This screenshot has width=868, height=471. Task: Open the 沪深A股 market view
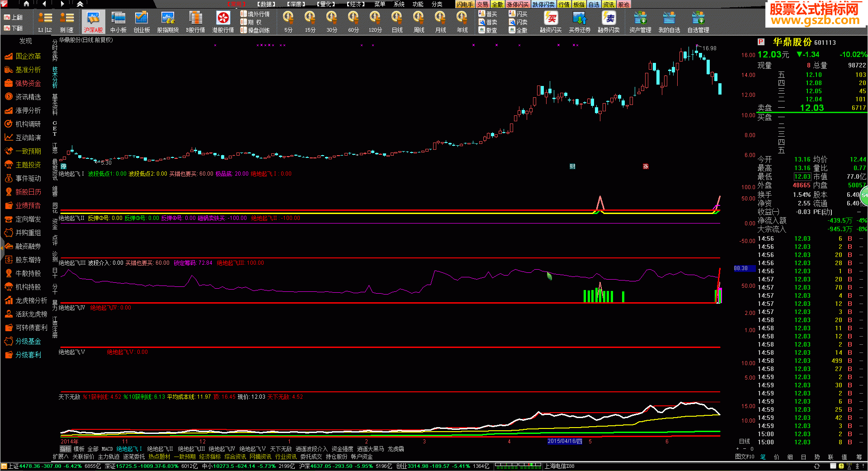tap(93, 22)
